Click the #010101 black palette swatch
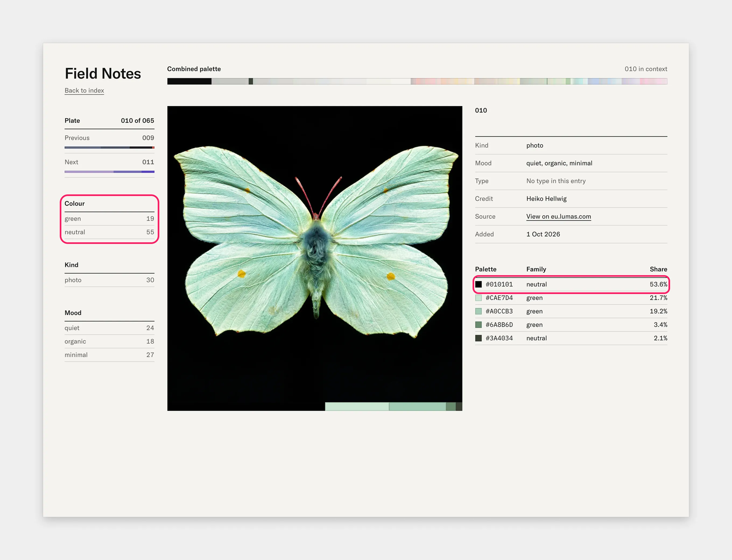 [x=478, y=284]
